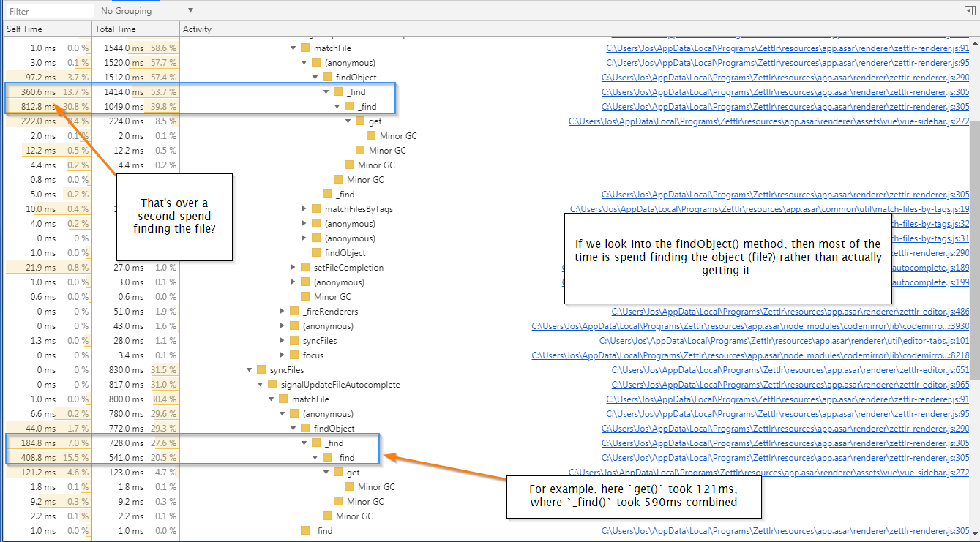Viewport: 980px width, 542px height.
Task: Collapse the matchFile row with 800.0 ms total
Action: (272, 399)
